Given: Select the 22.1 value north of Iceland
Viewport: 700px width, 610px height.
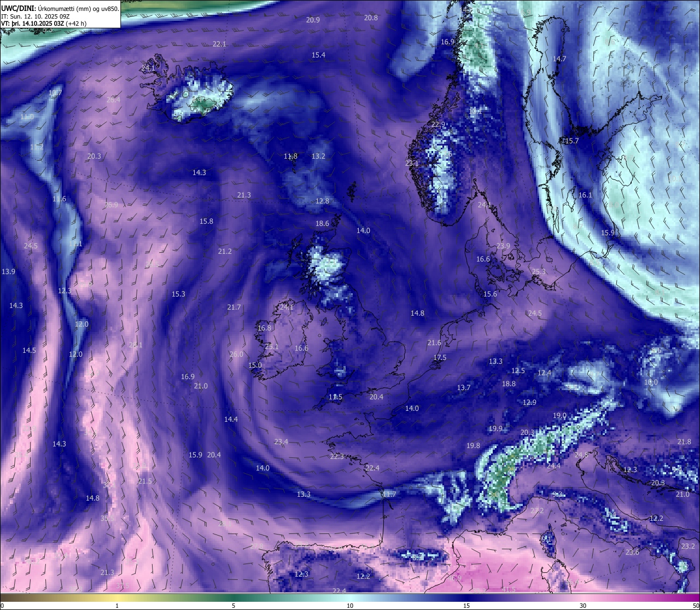Looking at the screenshot, I should 219,44.
